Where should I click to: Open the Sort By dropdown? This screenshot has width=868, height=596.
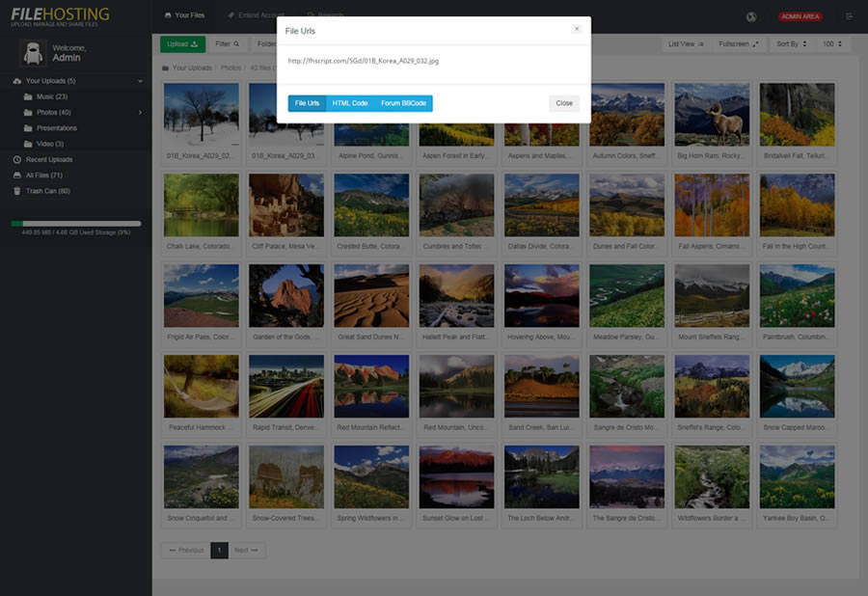791,44
